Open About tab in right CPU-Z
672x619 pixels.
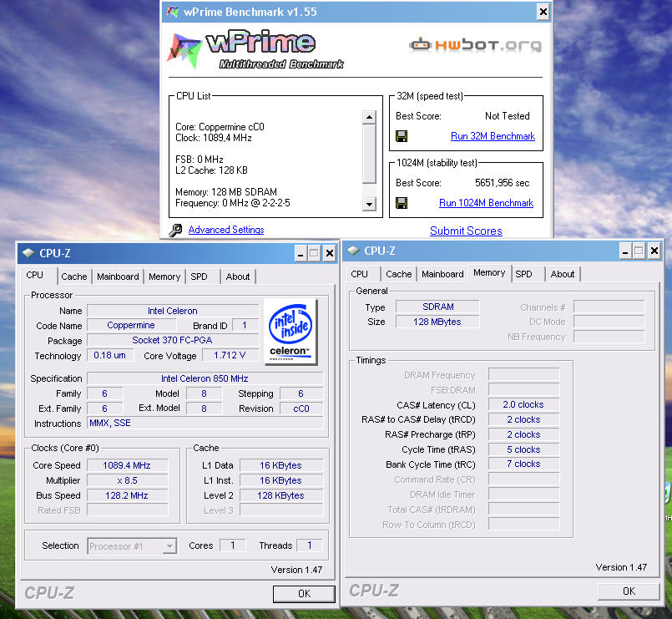563,274
